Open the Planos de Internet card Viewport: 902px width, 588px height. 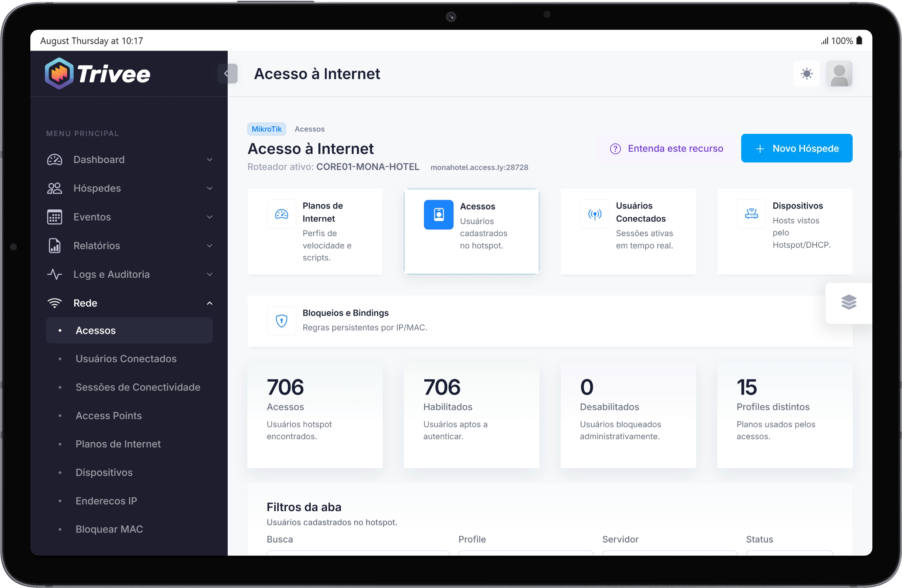(x=315, y=231)
